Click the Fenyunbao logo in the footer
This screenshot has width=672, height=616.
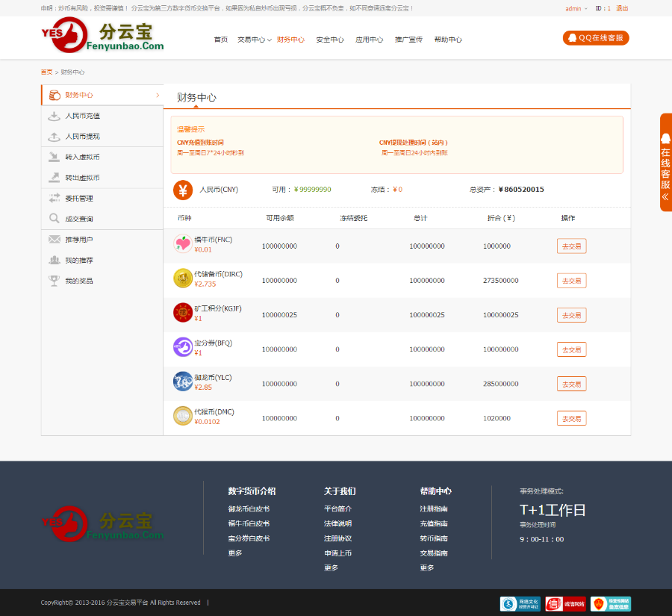pyautogui.click(x=102, y=524)
